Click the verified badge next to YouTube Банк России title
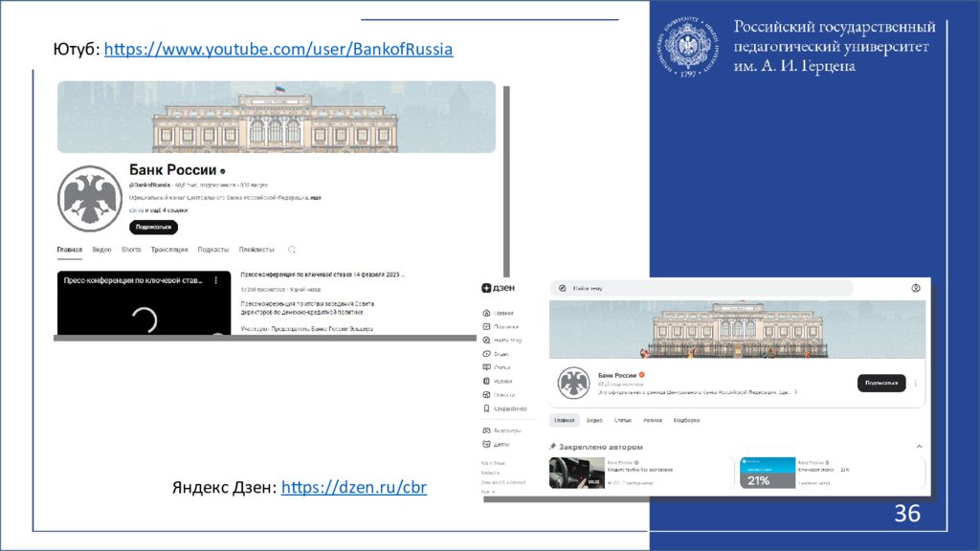The image size is (980, 551). 222,170
